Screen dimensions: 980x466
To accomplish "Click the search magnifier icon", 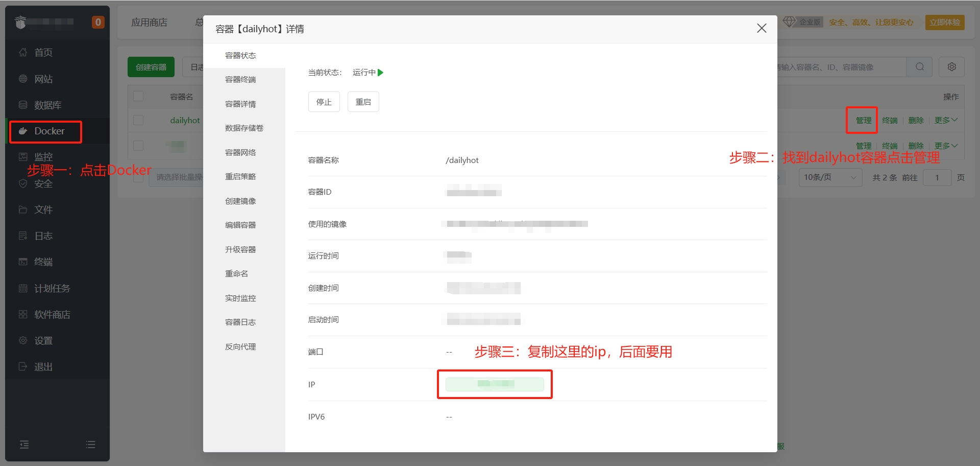I will 919,66.
